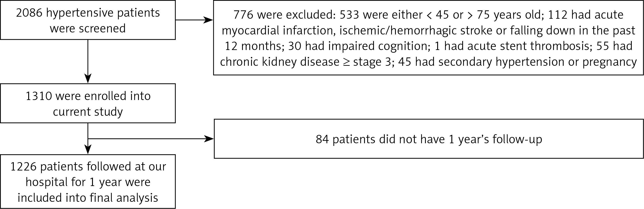Click the words "chronic kidney disease"
The image size is (644, 209).
click(279, 62)
